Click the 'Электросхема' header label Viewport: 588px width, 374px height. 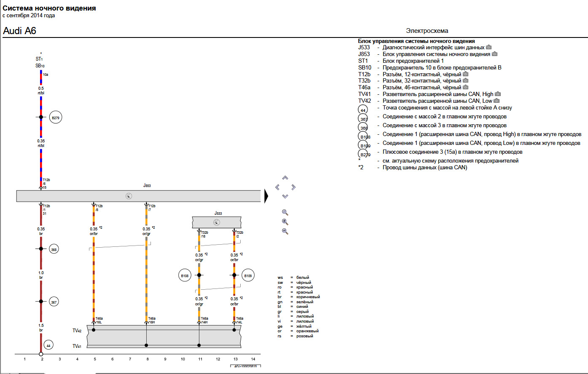click(427, 31)
